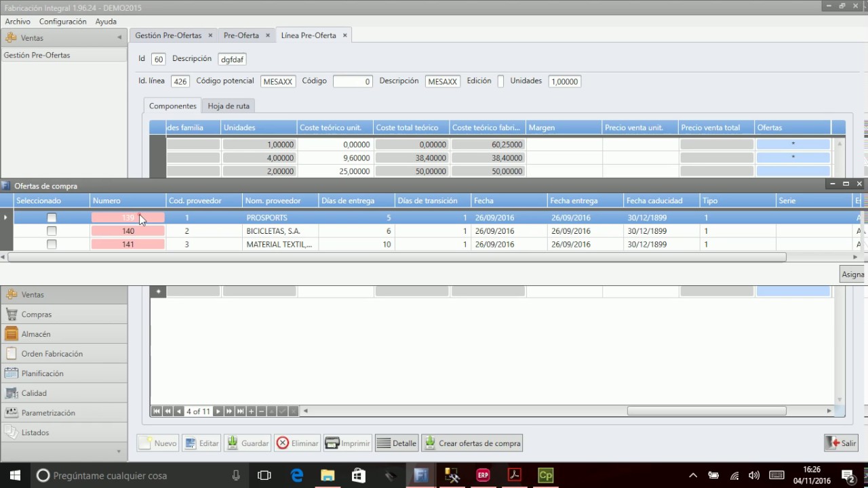868x488 pixels.
Task: Go to previous record in navigator
Action: [x=178, y=411]
